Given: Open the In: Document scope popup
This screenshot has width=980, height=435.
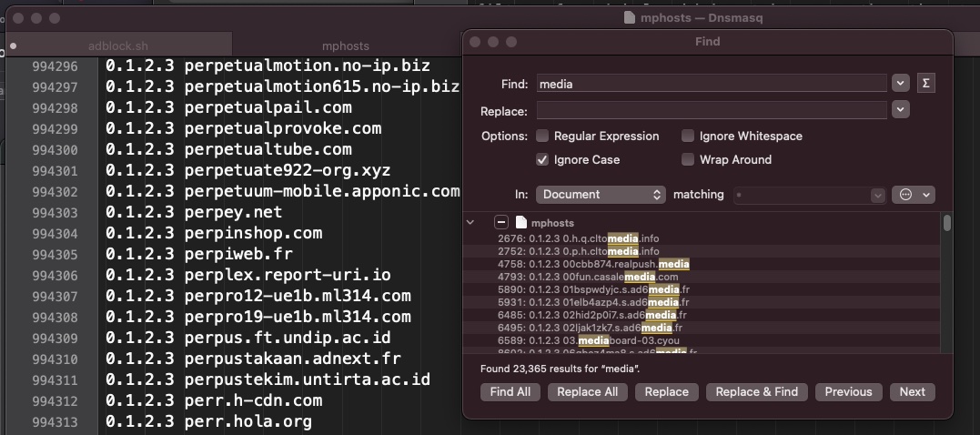Looking at the screenshot, I should pos(601,195).
